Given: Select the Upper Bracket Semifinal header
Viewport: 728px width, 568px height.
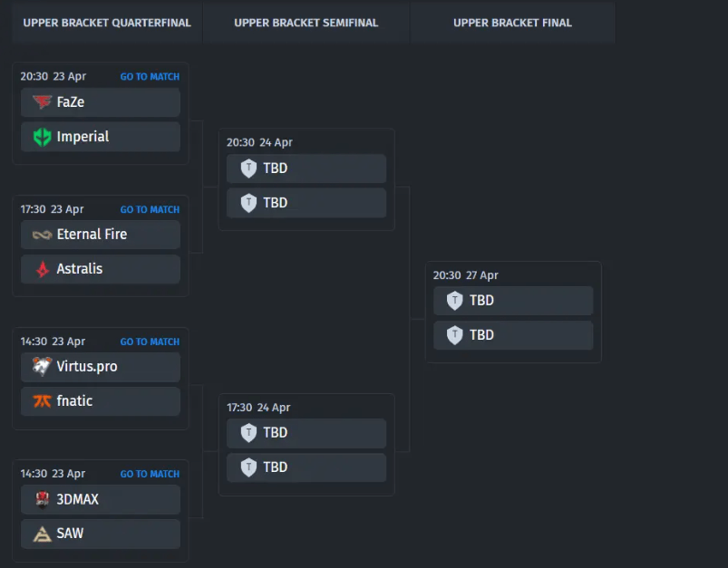Looking at the screenshot, I should (306, 23).
